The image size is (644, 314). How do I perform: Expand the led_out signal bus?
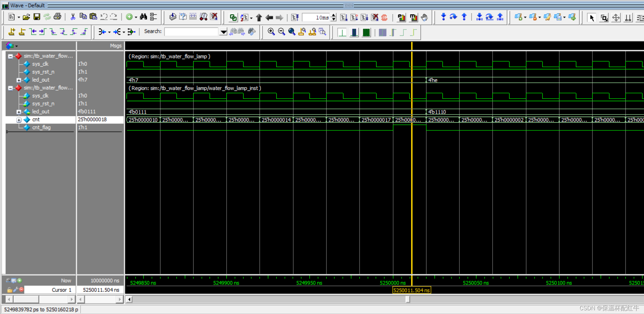[x=19, y=80]
